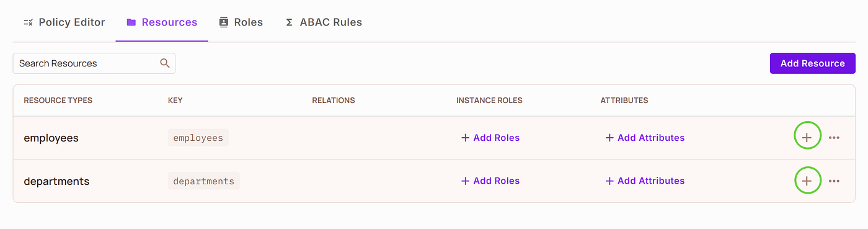
Task: Add Attributes to the departments resource
Action: coord(645,181)
